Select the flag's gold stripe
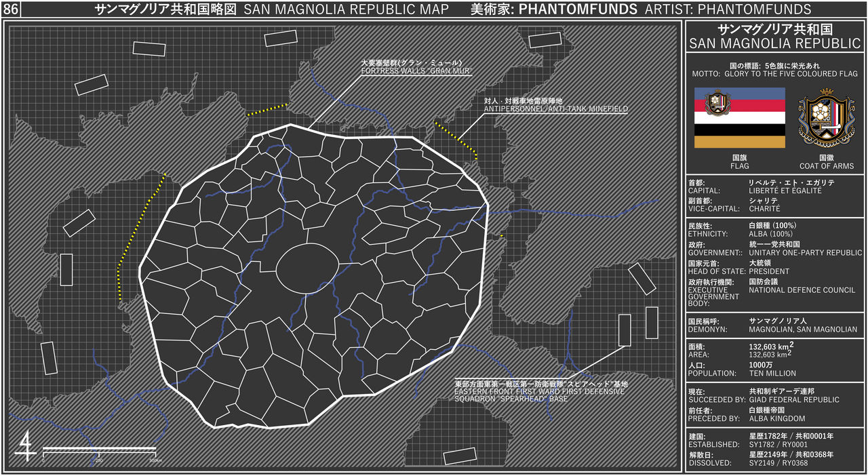 [x=740, y=142]
